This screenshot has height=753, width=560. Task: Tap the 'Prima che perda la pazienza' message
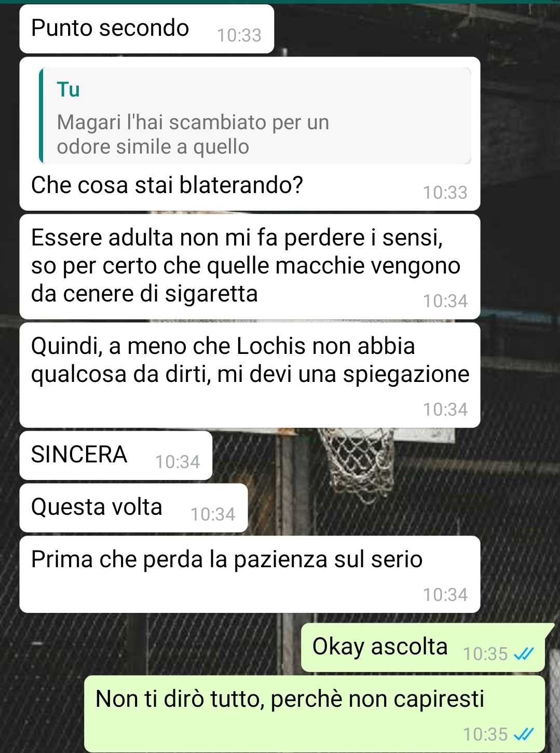(250, 574)
